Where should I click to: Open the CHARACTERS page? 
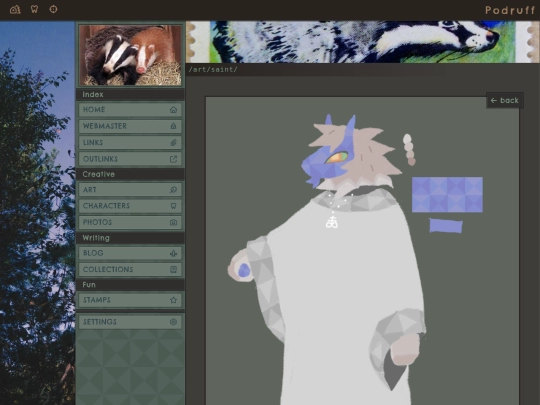tap(130, 206)
